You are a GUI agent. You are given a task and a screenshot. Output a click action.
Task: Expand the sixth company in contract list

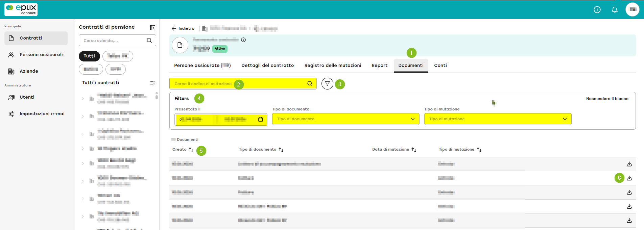83,181
